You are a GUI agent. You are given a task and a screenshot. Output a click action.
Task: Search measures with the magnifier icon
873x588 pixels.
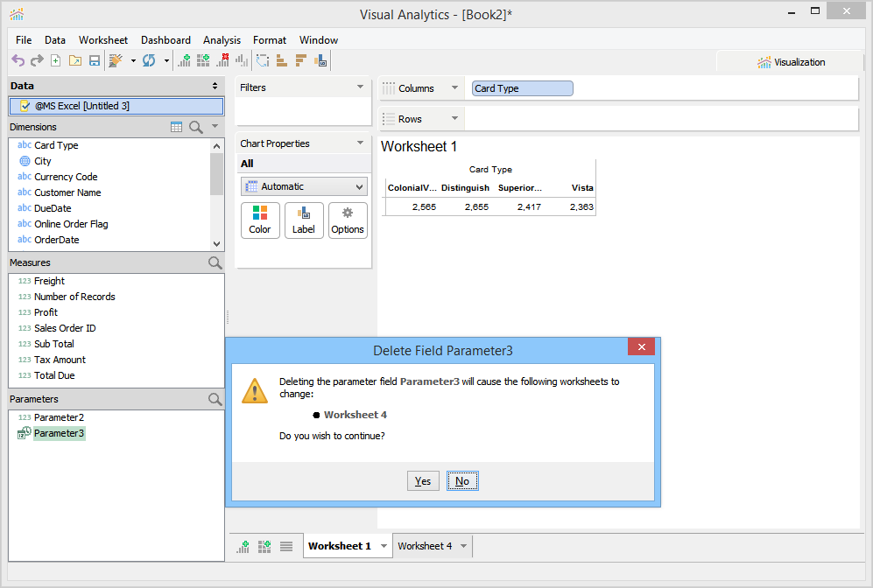215,262
